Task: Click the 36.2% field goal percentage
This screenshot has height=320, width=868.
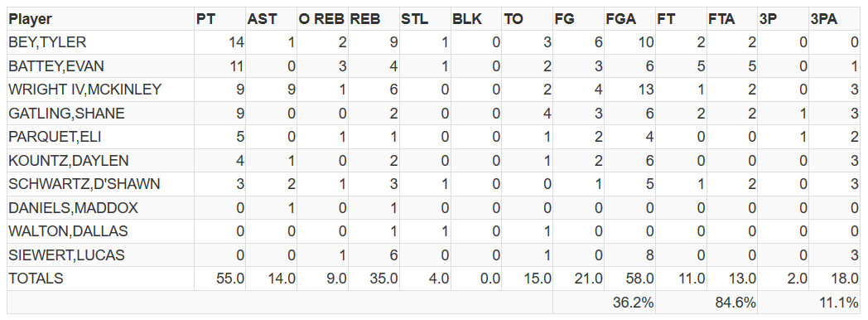Action: pos(634,303)
